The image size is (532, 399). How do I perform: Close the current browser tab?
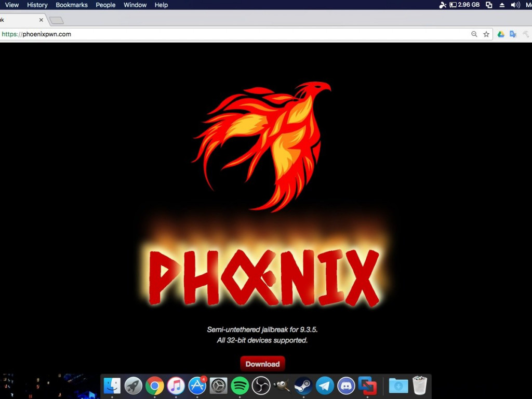click(x=41, y=20)
